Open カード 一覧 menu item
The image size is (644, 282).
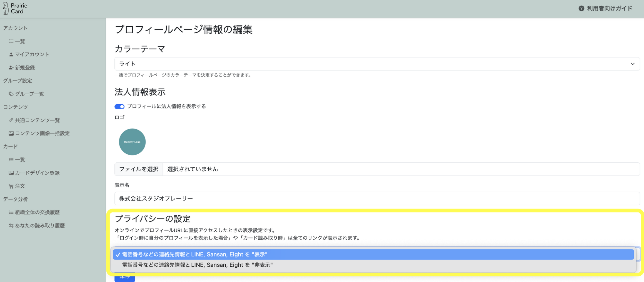tap(20, 160)
